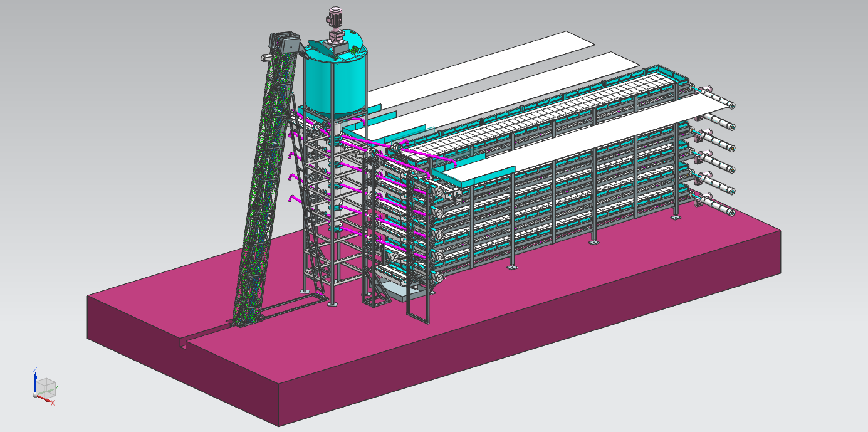Image resolution: width=868 pixels, height=432 pixels.
Task: Click the red X axis of the view triad
Action: pyautogui.click(x=43, y=398)
